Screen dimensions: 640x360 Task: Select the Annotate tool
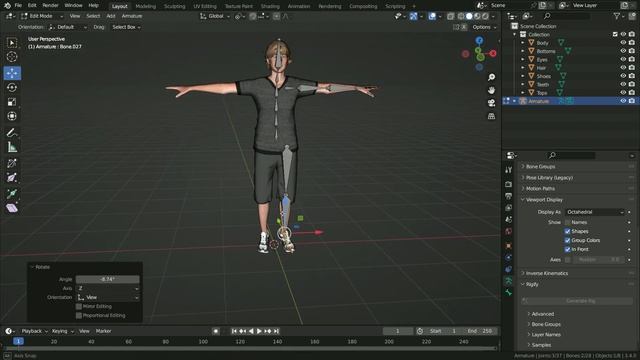point(12,133)
